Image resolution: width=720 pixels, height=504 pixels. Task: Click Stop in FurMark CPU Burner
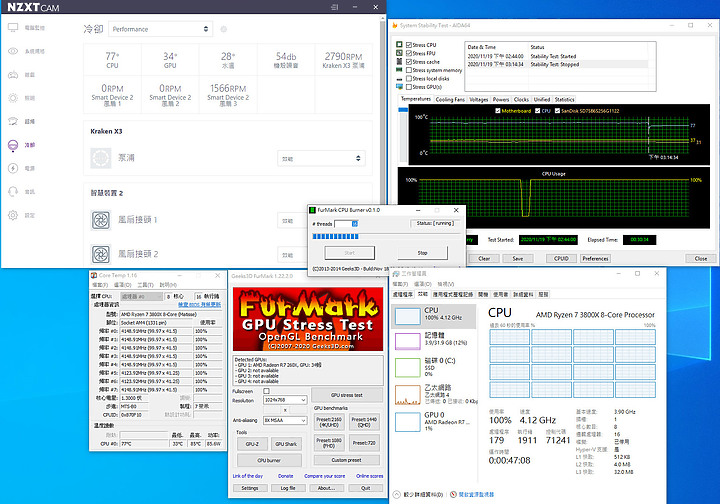[x=422, y=253]
